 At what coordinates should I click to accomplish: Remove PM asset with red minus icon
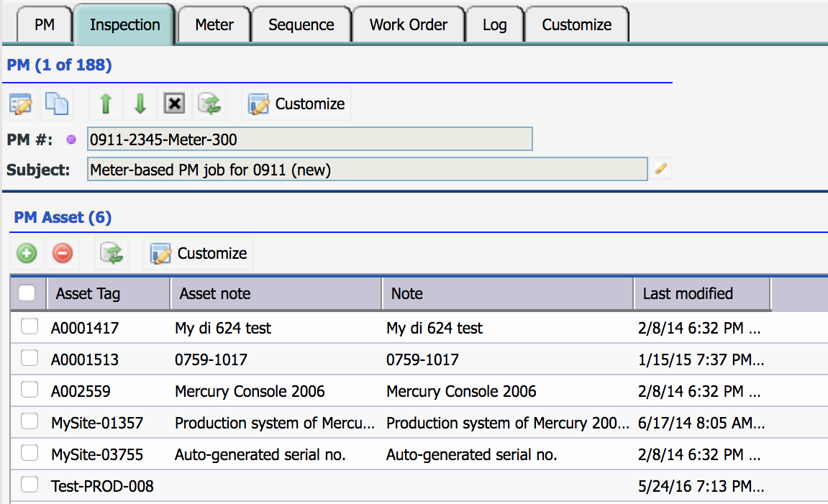(x=63, y=253)
